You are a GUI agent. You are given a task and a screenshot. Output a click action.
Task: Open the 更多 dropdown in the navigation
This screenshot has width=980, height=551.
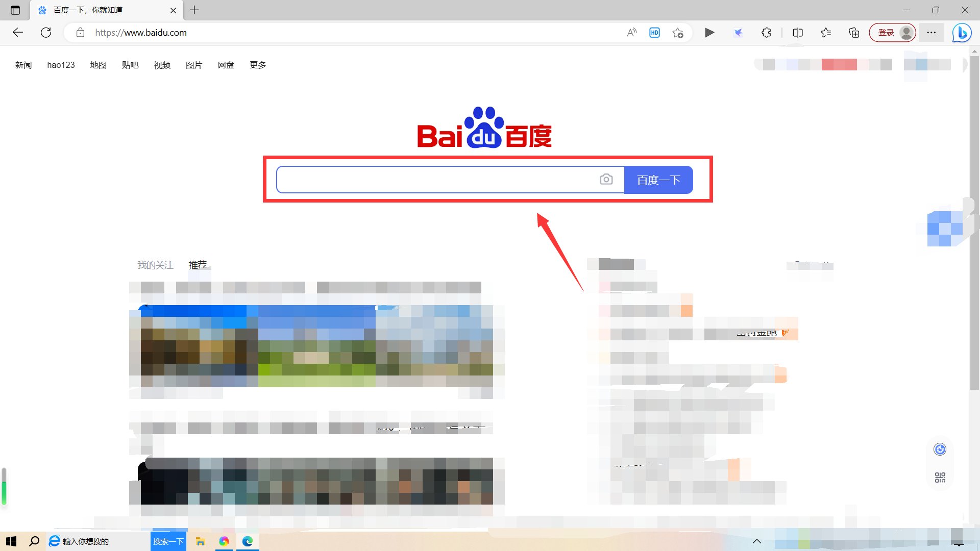click(x=258, y=65)
